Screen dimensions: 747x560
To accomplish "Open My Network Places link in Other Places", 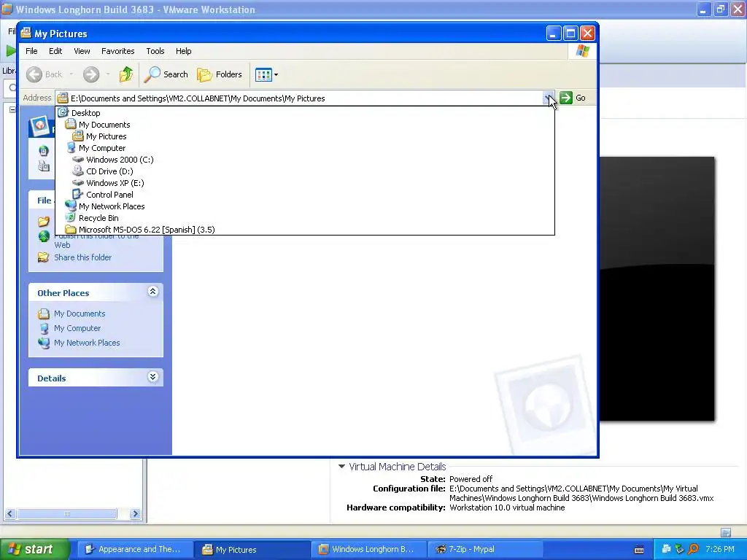I will [87, 343].
